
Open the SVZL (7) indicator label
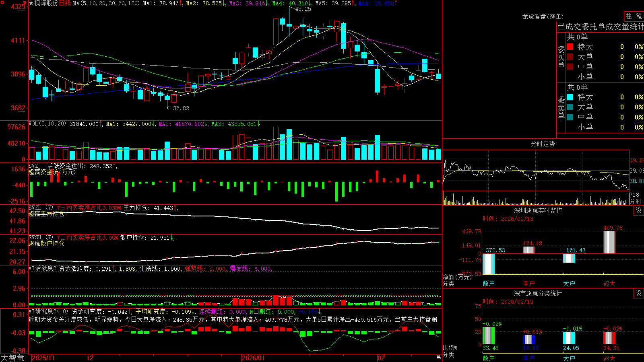tap(41, 208)
